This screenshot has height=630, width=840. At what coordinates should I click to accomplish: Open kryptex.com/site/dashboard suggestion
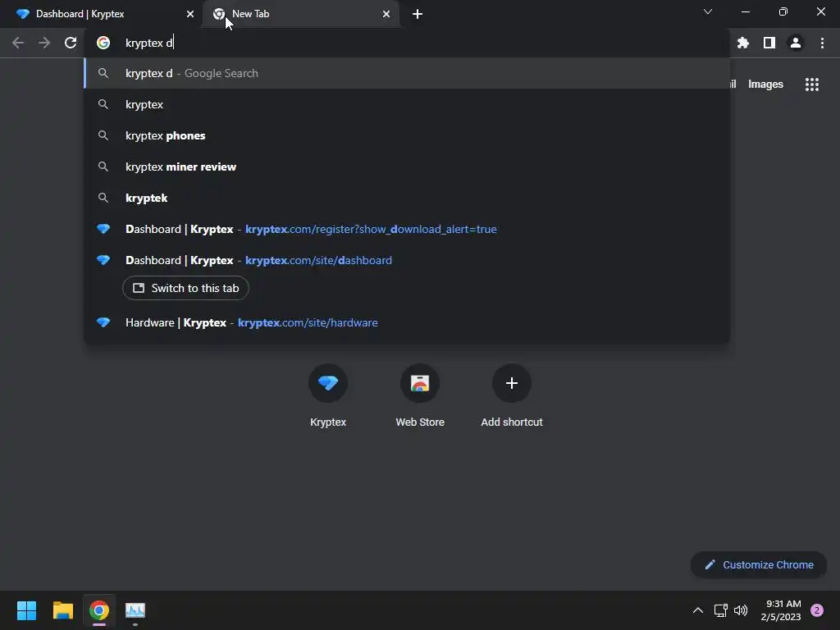click(407, 260)
